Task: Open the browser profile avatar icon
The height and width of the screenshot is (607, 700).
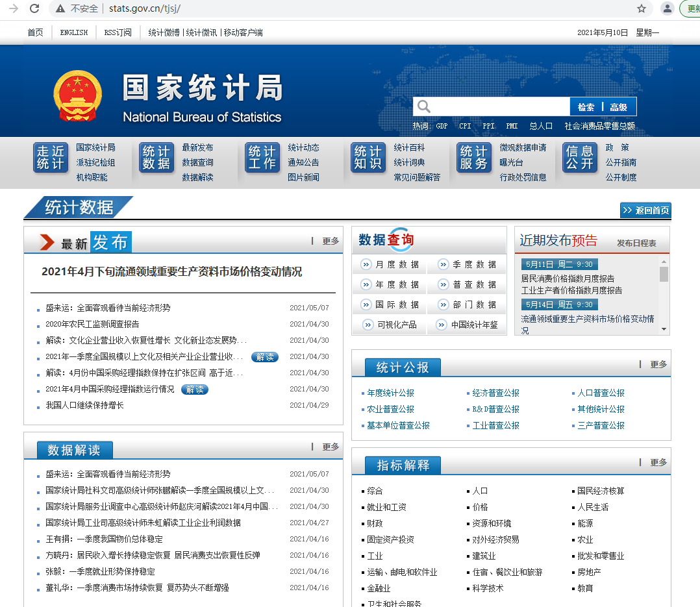Action: (x=667, y=8)
